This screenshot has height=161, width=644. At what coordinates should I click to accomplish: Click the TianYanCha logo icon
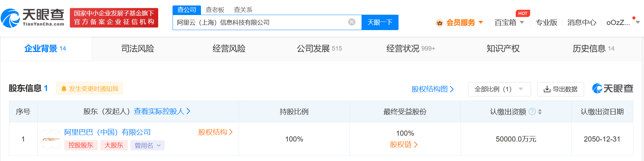10,18
